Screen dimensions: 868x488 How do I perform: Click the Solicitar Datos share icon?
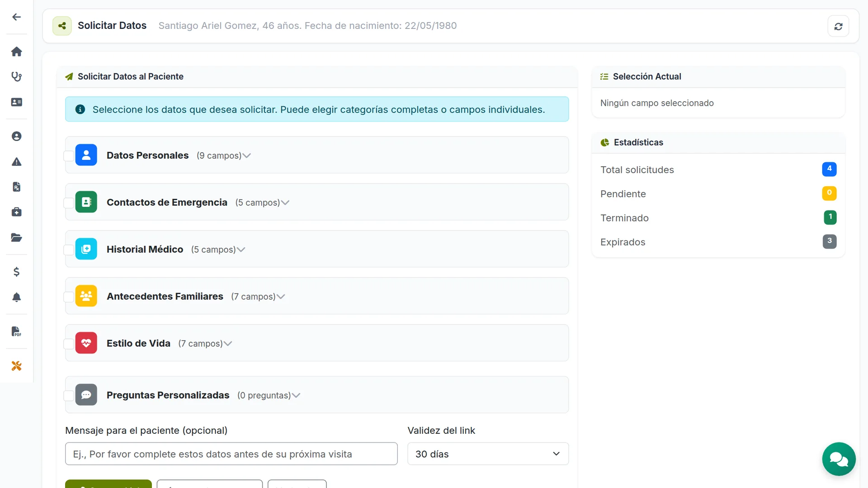[62, 26]
